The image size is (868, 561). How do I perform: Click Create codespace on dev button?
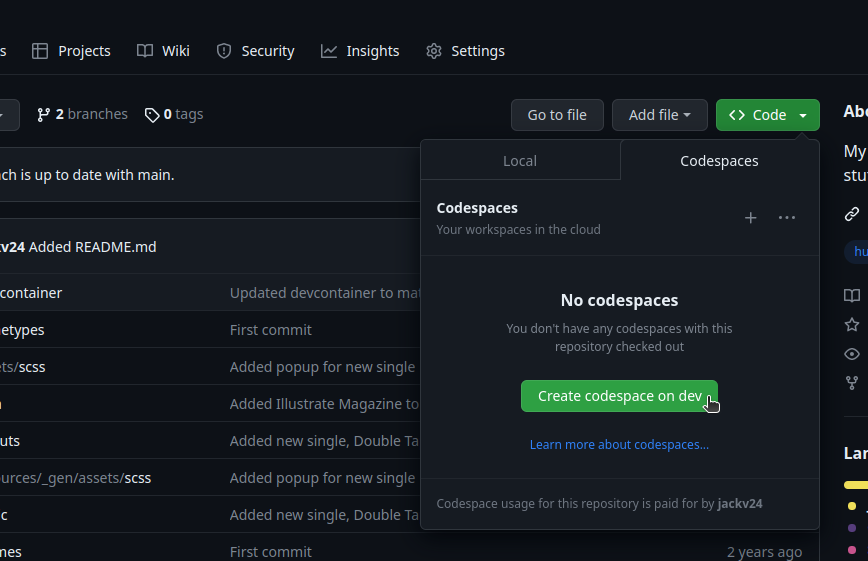coord(619,396)
